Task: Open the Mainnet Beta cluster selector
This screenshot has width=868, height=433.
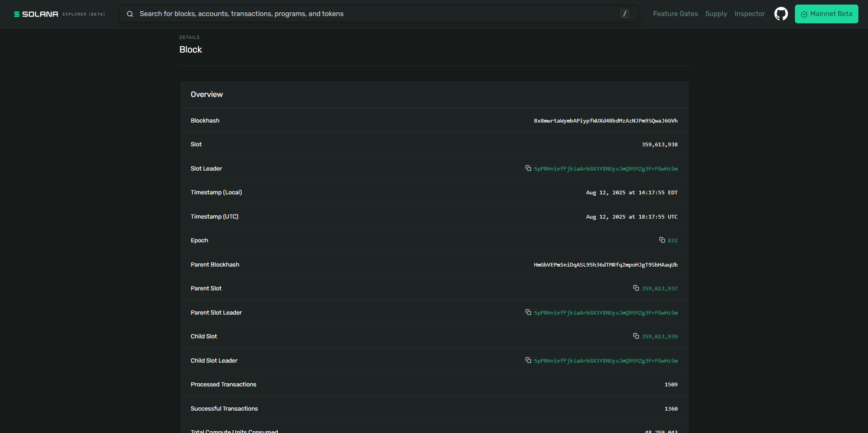Action: tap(826, 14)
